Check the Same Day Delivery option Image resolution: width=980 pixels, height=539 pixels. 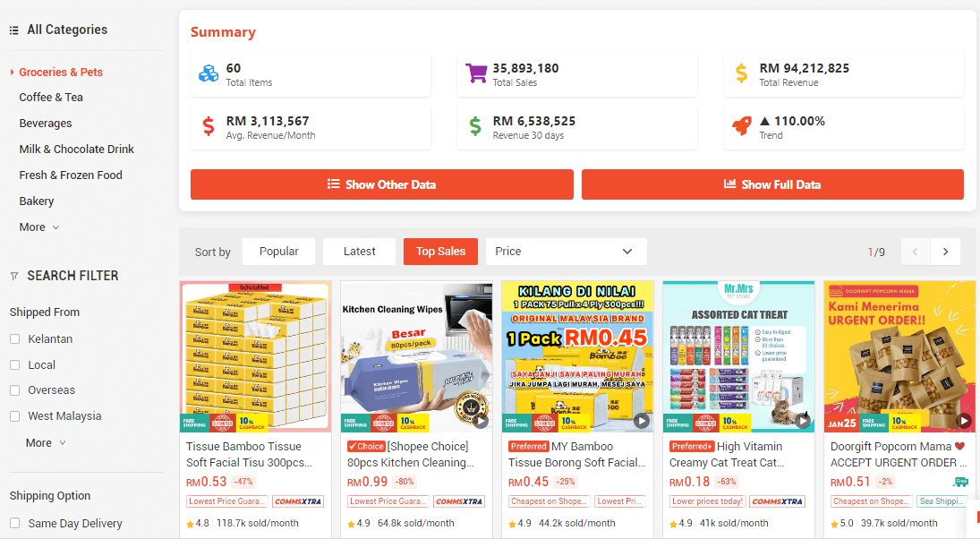[15, 524]
